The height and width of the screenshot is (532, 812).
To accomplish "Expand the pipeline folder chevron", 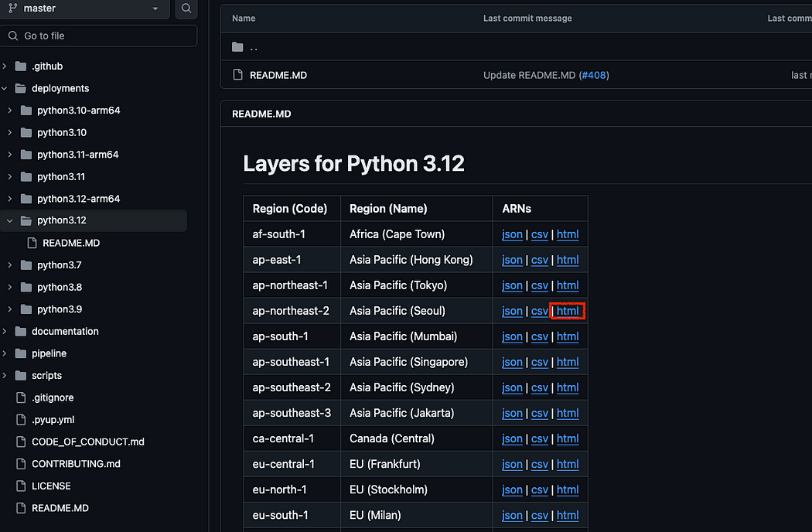I will (5, 353).
